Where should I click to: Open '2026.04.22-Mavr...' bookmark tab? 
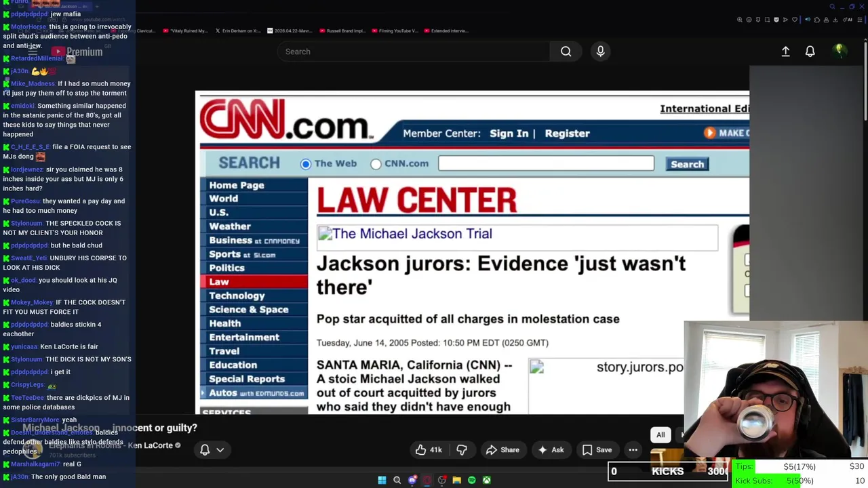(x=289, y=30)
